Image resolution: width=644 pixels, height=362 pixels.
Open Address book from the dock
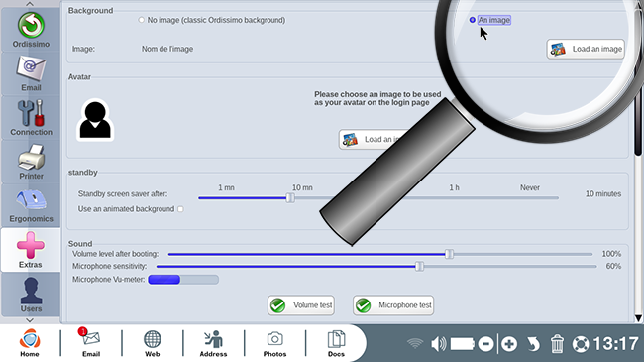(x=213, y=343)
